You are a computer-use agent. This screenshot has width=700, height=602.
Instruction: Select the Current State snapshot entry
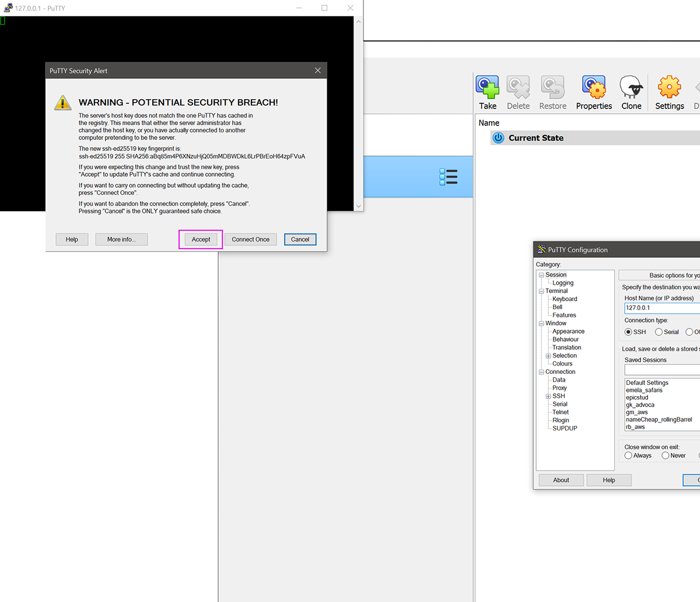(595, 138)
